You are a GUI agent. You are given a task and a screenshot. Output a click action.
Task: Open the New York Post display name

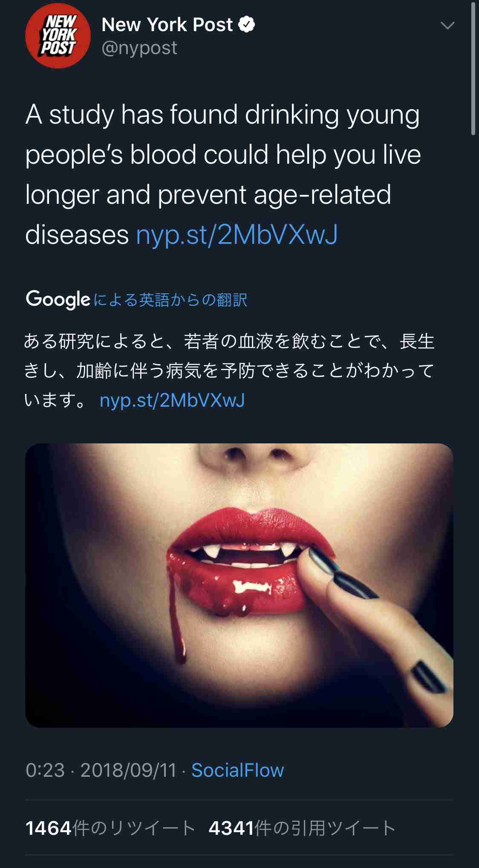(x=167, y=25)
